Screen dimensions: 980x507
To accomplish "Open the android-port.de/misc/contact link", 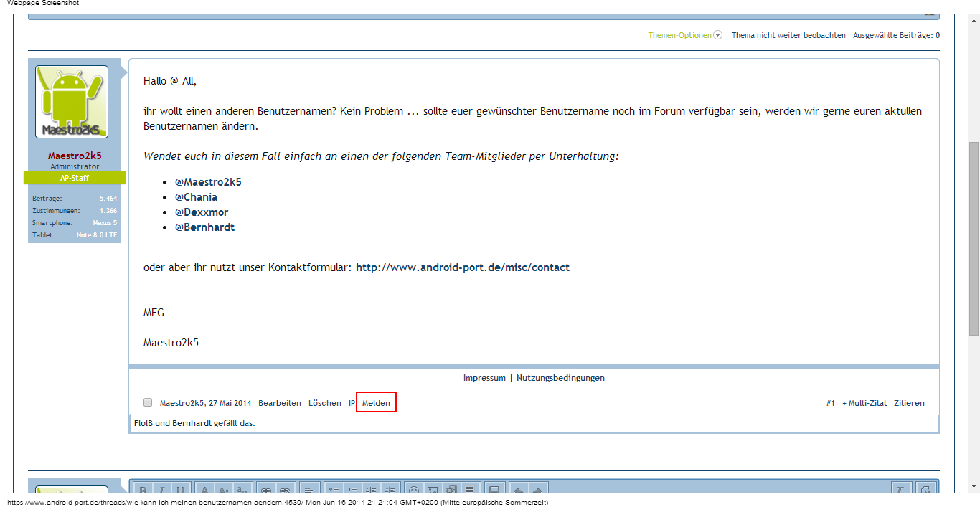I will point(462,267).
